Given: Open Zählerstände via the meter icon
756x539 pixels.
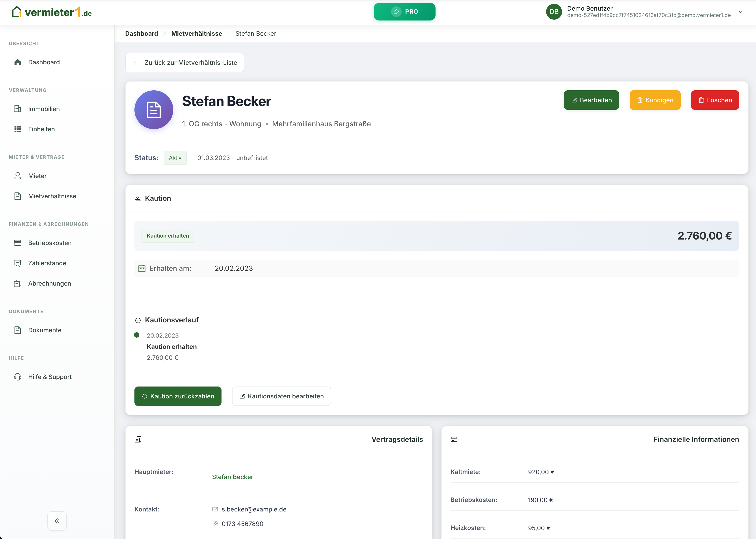Looking at the screenshot, I should tap(18, 263).
